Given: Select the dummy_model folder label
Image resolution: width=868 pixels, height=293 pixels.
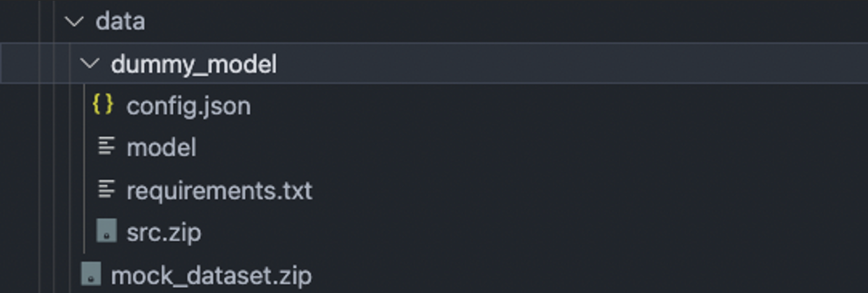Looking at the screenshot, I should 194,64.
